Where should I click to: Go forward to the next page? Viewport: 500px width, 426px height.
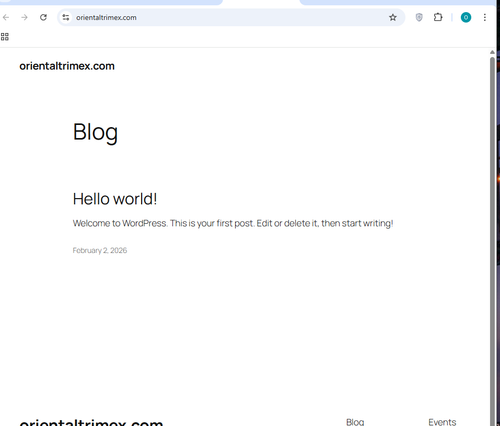[x=24, y=17]
